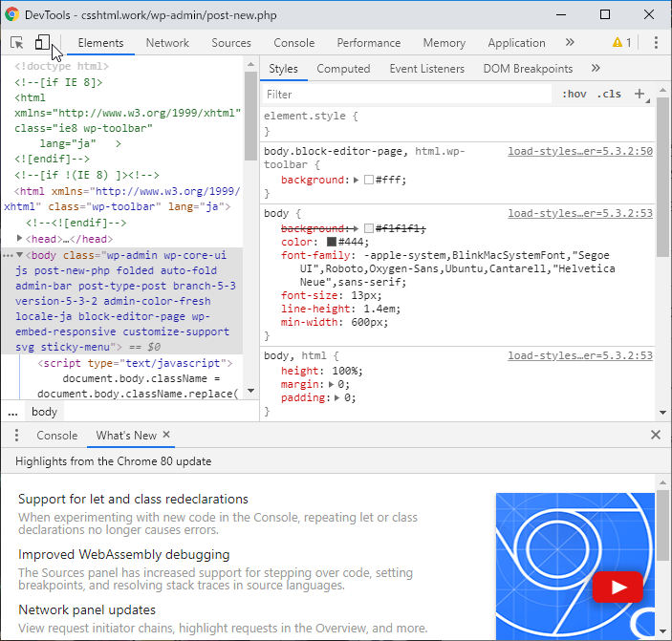Image resolution: width=672 pixels, height=641 pixels.
Task: Open the DOM Breakpoints sidebar tab
Action: point(528,69)
